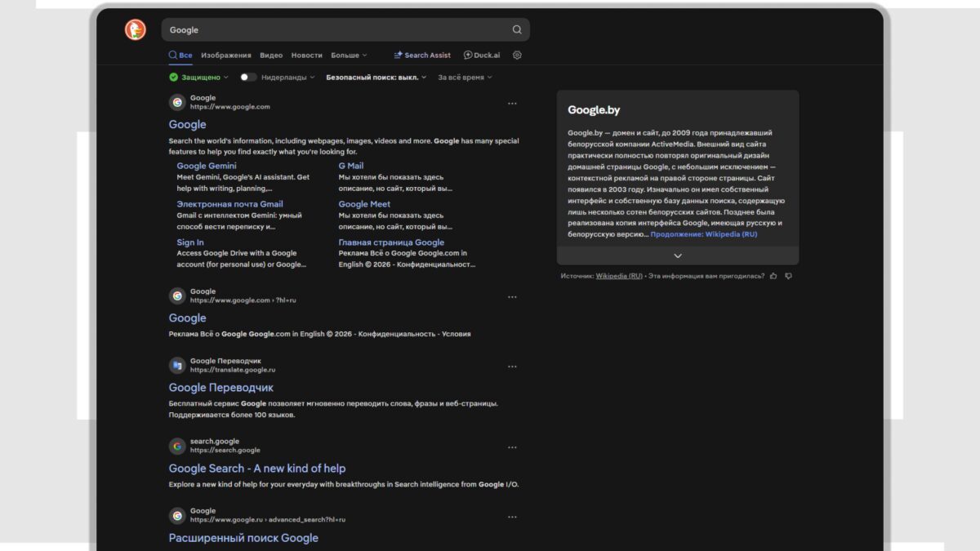This screenshot has height=551, width=980.
Task: Open the Google Gemini sitelink
Action: point(207,166)
